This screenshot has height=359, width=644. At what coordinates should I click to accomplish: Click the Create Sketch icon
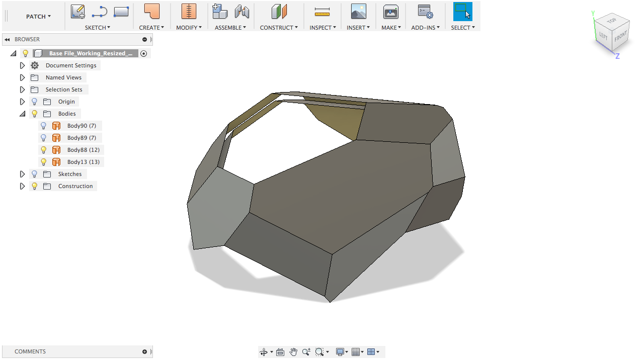click(x=78, y=12)
